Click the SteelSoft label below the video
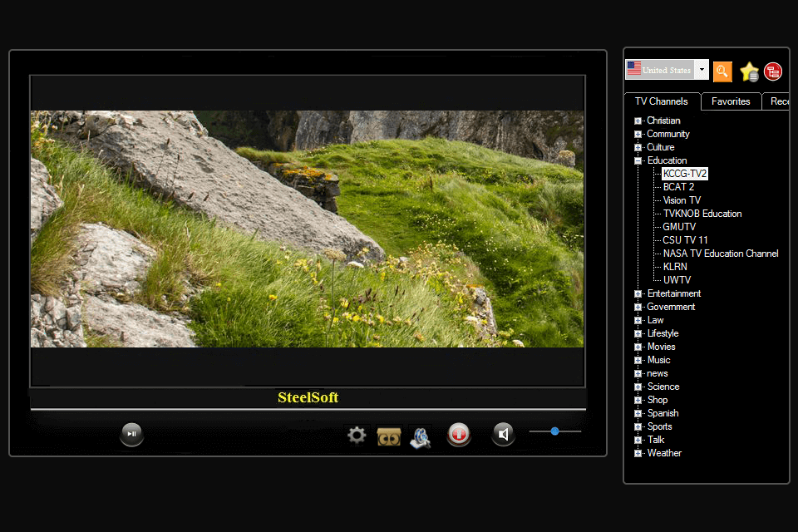798x532 pixels. point(308,398)
